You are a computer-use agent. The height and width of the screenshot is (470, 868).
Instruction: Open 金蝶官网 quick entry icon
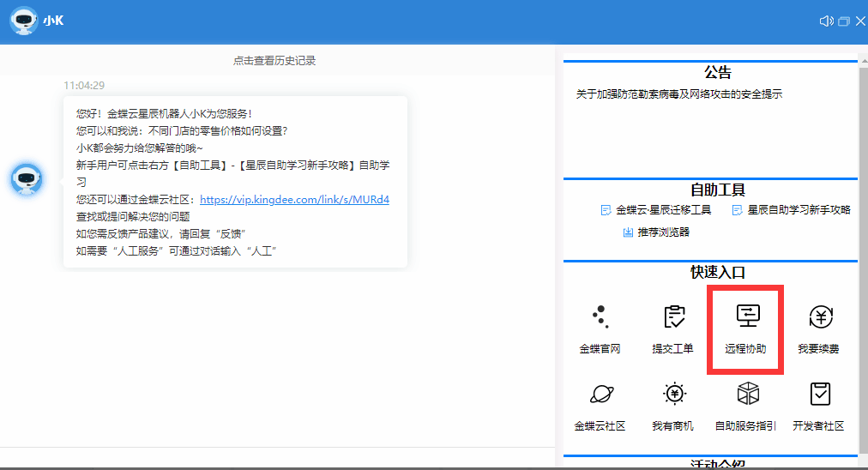coord(600,317)
